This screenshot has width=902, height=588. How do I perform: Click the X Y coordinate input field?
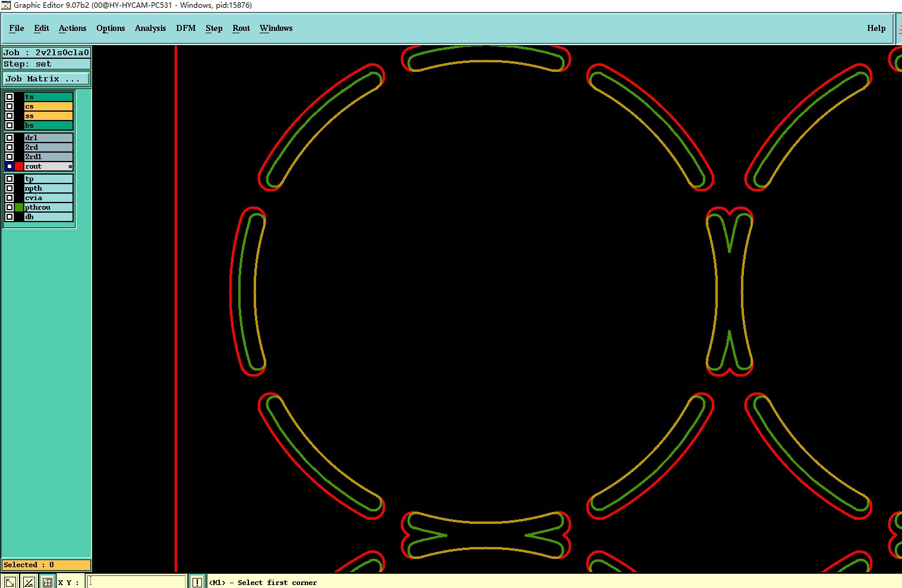pos(137,582)
